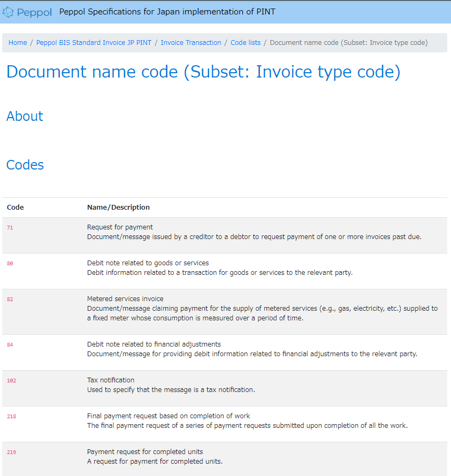
Task: Click description 'The final payment request of a series'
Action: tap(248, 426)
